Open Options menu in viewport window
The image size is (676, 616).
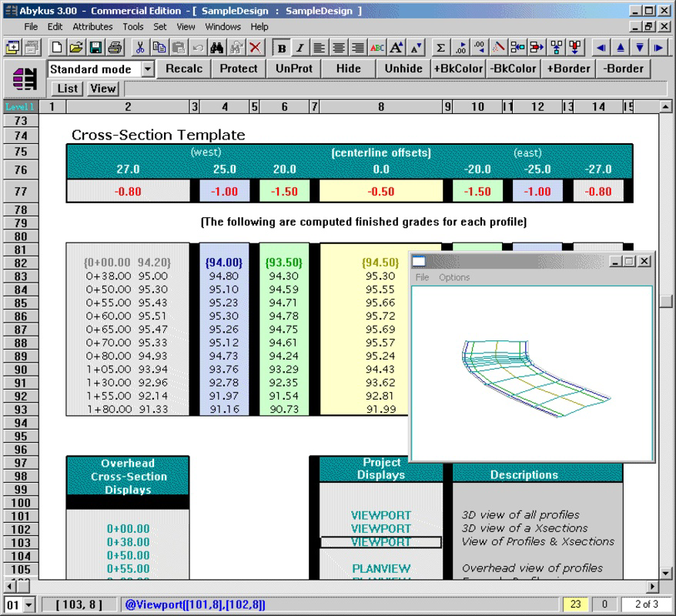click(454, 277)
